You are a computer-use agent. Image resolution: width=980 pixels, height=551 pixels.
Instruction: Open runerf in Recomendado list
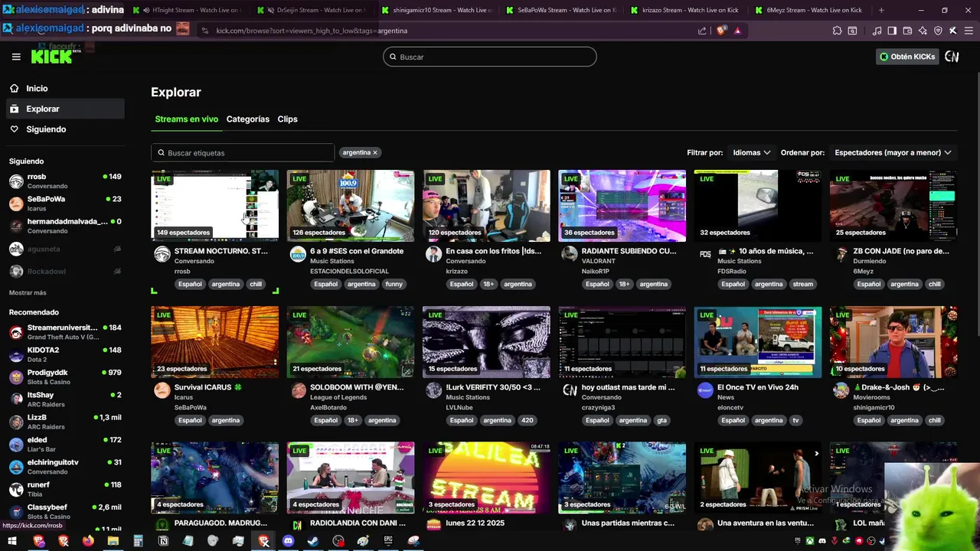[64, 489]
